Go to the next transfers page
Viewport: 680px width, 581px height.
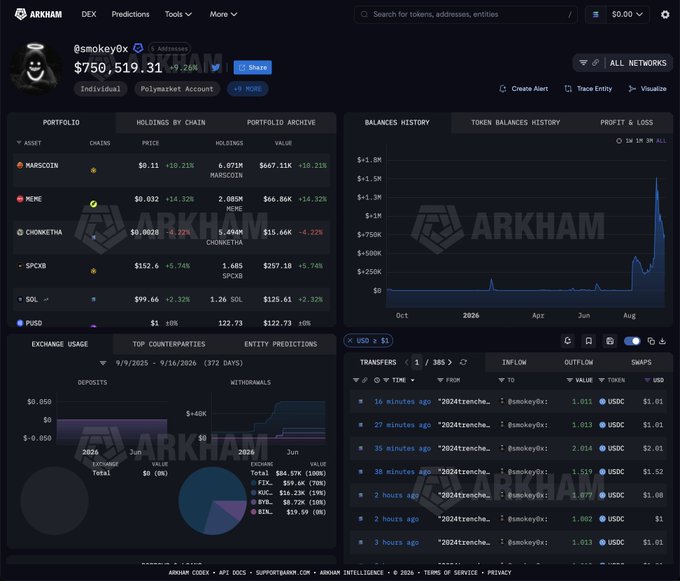pos(450,362)
